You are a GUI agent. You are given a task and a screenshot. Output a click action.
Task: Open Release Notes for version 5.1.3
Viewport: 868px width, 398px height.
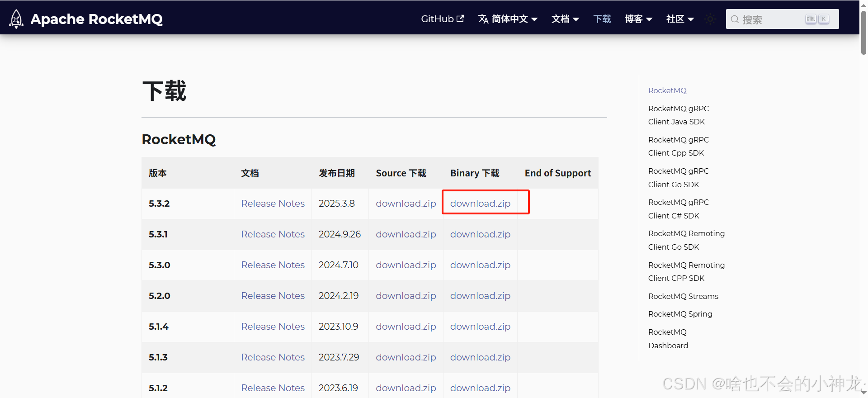(273, 357)
